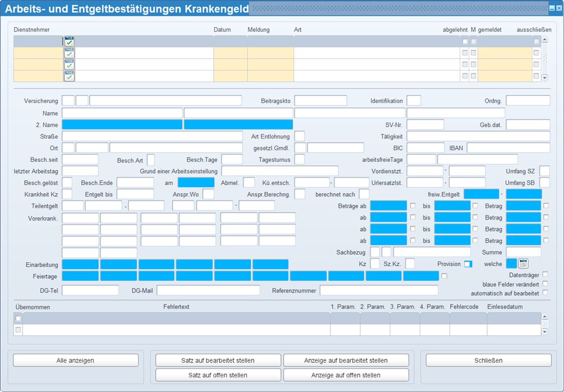
Task: Click Grund einer Arbeitseinstellung field
Action: 280,171
